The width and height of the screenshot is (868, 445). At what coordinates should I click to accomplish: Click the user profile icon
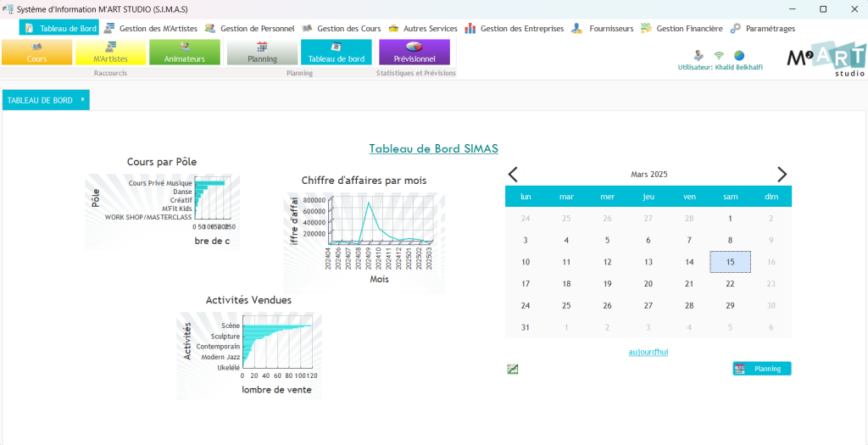[699, 55]
